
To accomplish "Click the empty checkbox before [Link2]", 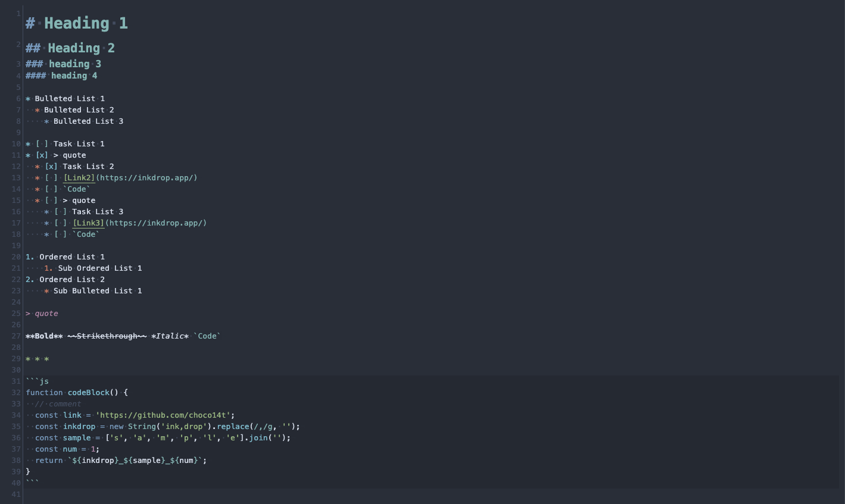I will pyautogui.click(x=51, y=178).
